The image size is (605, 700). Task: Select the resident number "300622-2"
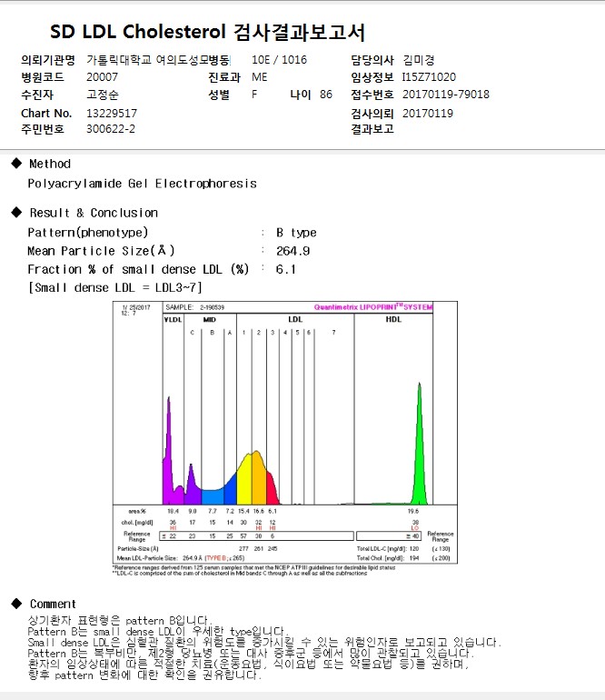111,129
